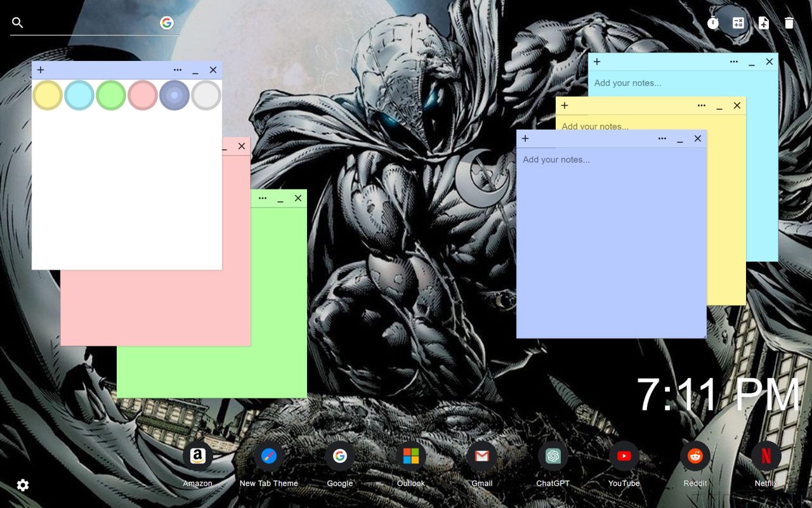Image resolution: width=812 pixels, height=508 pixels.
Task: Add a note from the white note's plus
Action: click(x=41, y=70)
